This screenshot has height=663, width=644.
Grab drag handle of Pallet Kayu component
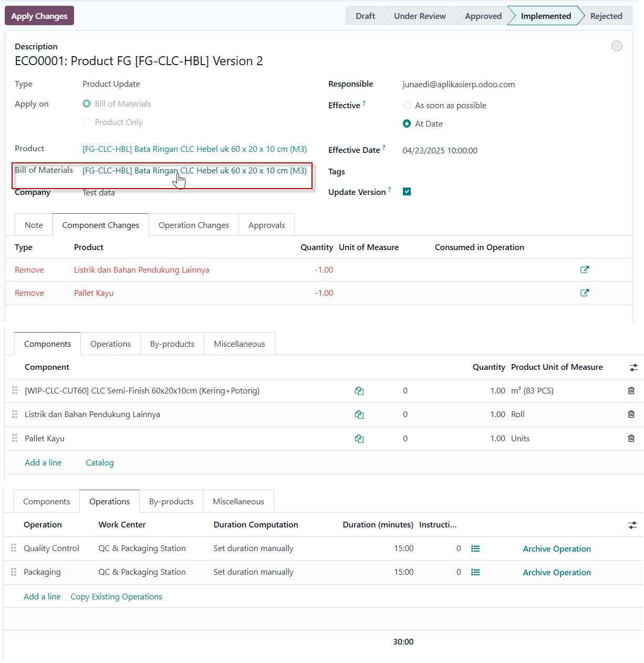click(15, 438)
